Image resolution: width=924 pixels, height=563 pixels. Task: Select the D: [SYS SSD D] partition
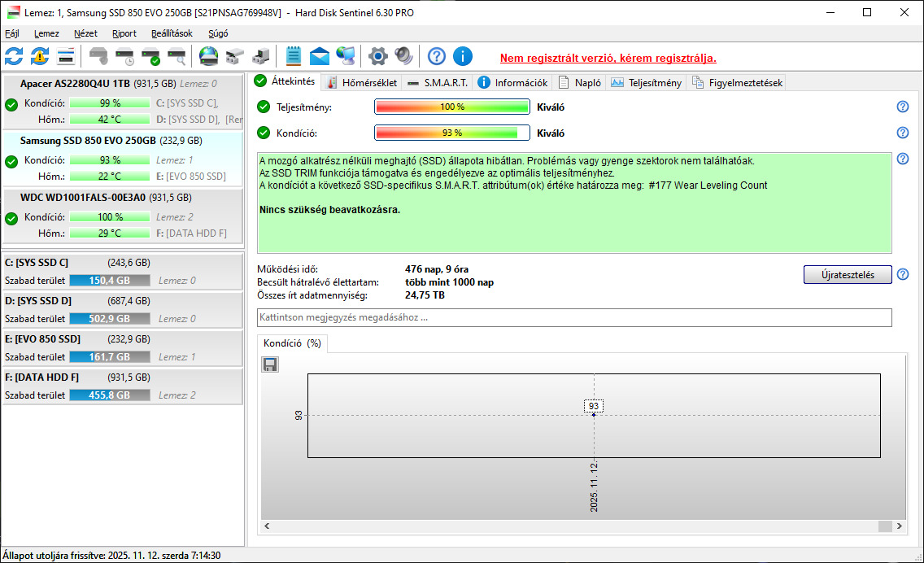(123, 310)
